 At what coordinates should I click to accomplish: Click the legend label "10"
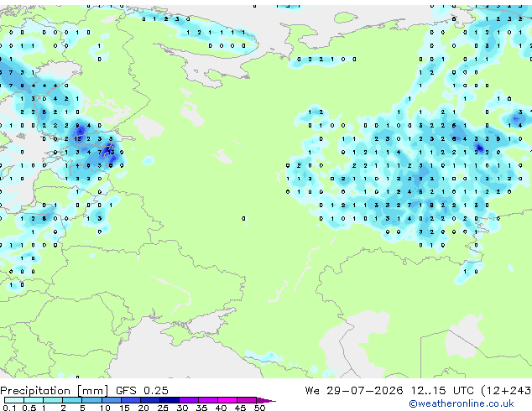(x=105, y=408)
